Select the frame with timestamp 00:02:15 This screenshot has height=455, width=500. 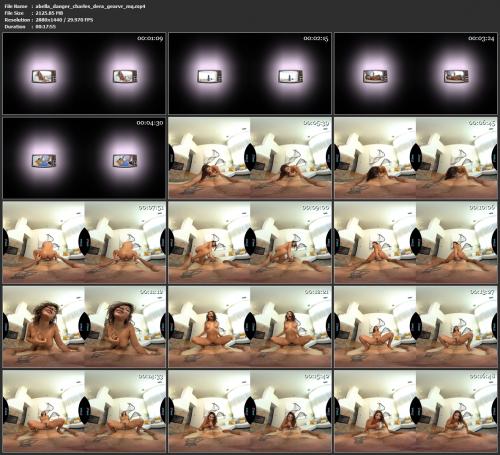coord(250,74)
